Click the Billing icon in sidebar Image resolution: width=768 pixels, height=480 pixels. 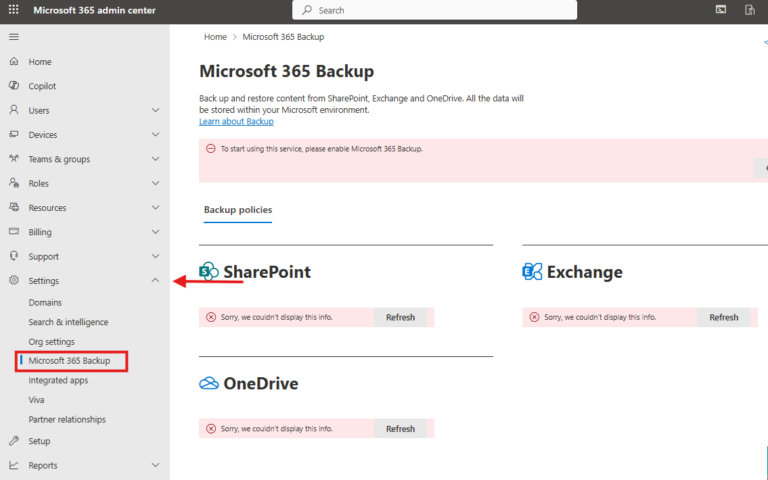tap(13, 232)
